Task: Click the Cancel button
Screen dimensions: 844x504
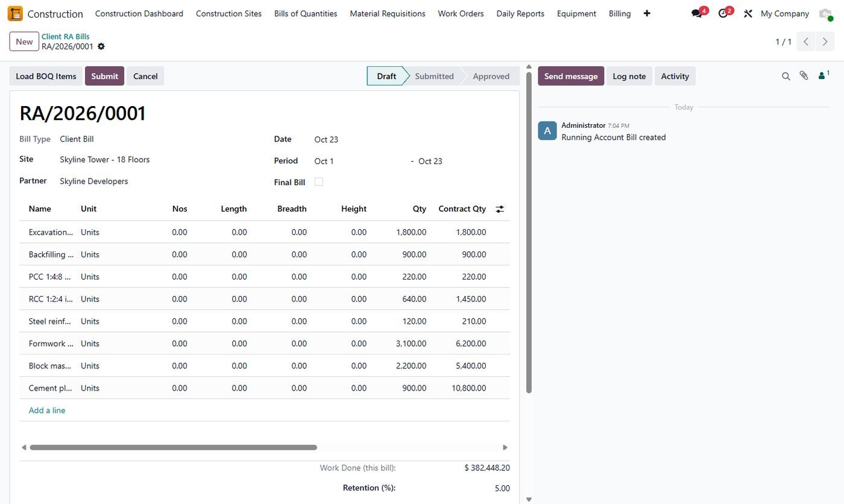Action: pyautogui.click(x=145, y=76)
